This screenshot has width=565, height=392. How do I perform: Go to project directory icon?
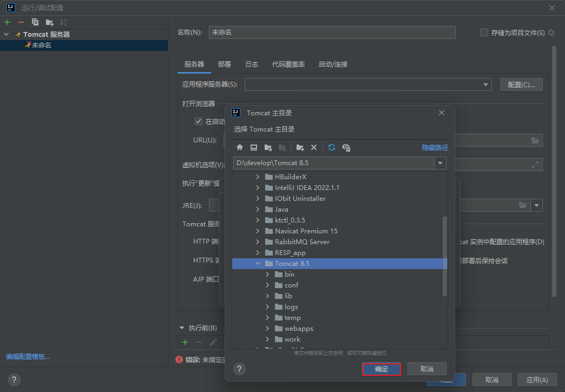click(x=268, y=147)
